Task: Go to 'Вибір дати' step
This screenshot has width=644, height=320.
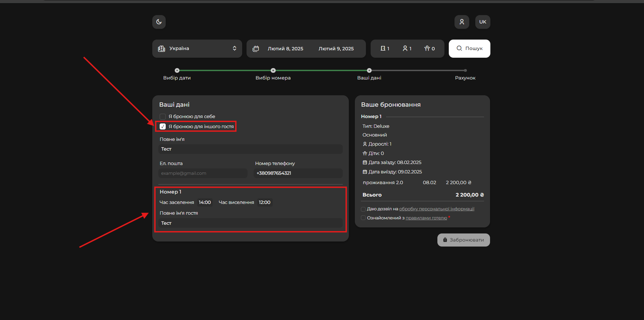Action: [177, 70]
